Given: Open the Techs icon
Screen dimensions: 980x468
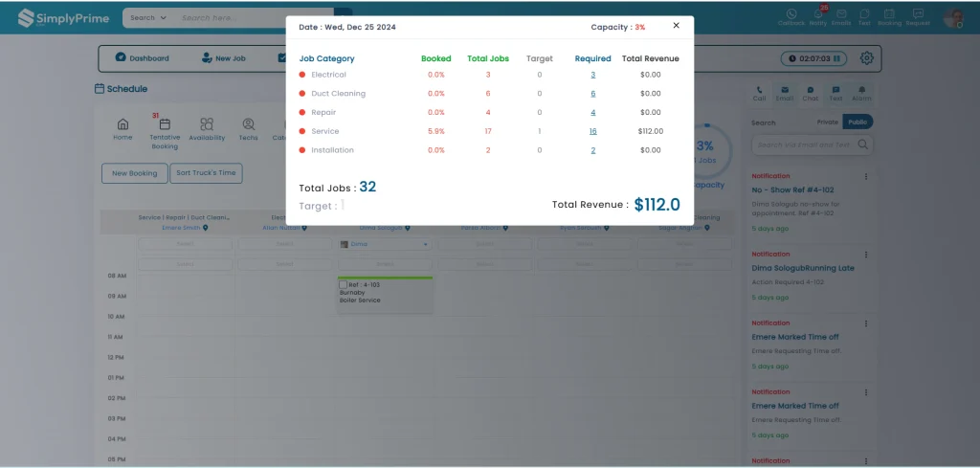Looking at the screenshot, I should click(x=248, y=123).
